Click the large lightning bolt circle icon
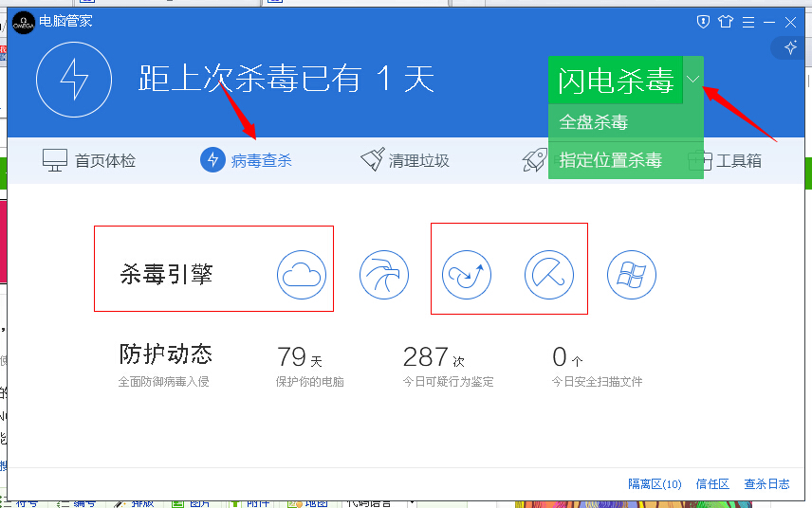Viewport: 812px width, 508px height. click(74, 80)
